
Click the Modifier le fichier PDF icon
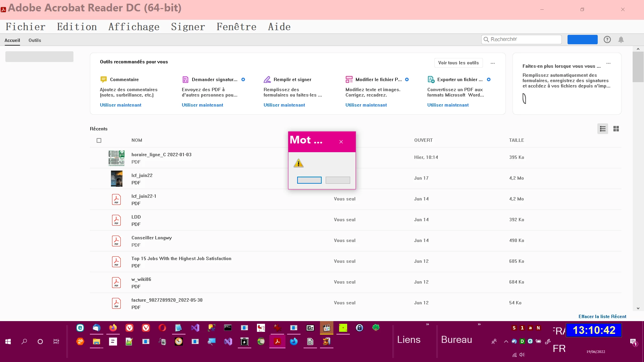[x=349, y=79]
